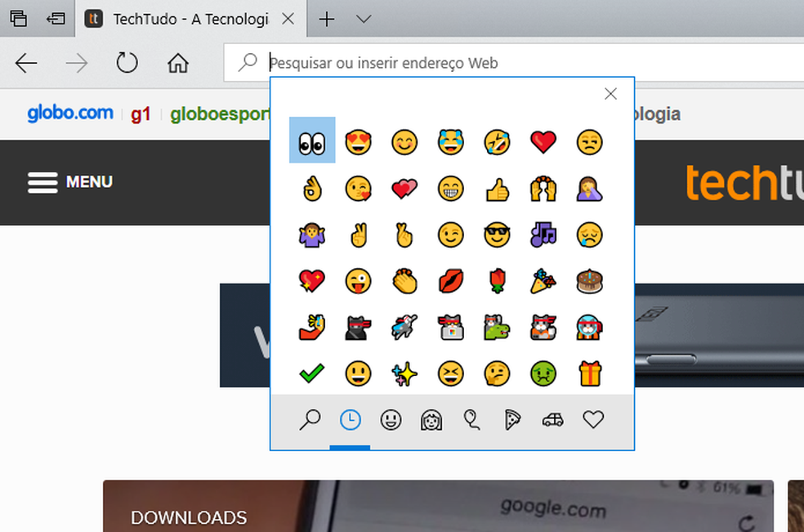Switch to the food emoji category pizza icon
Image resolution: width=804 pixels, height=532 pixels.
pos(511,419)
